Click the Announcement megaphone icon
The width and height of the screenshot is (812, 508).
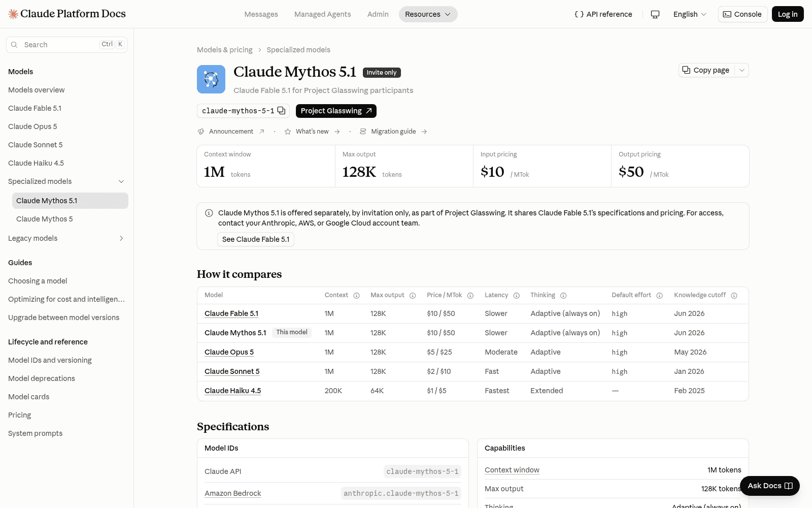coord(201,132)
